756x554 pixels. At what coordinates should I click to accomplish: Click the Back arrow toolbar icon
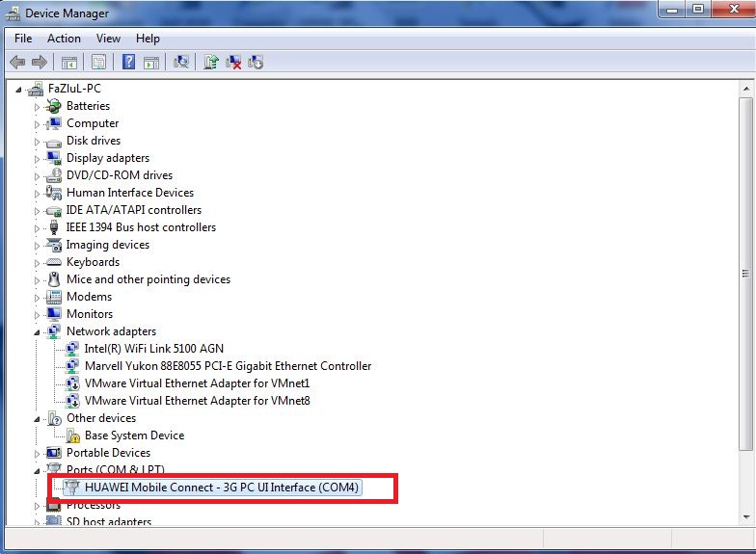tap(17, 62)
